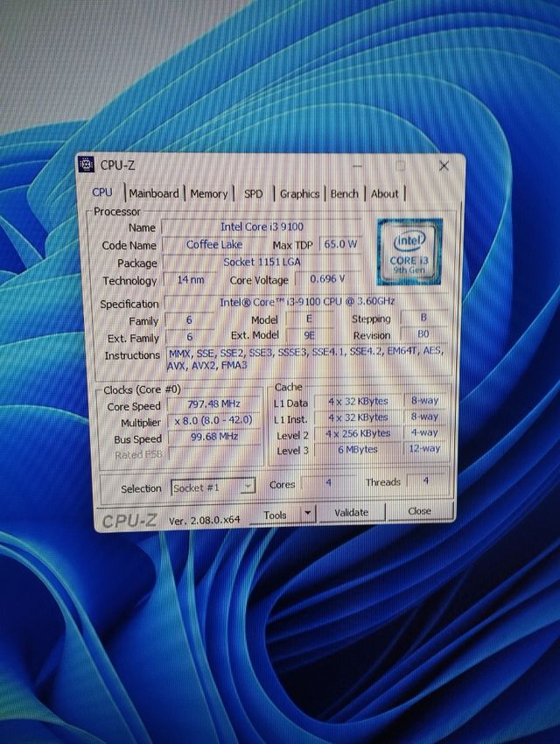Click the Tools button
560x744 pixels.
pos(275,515)
